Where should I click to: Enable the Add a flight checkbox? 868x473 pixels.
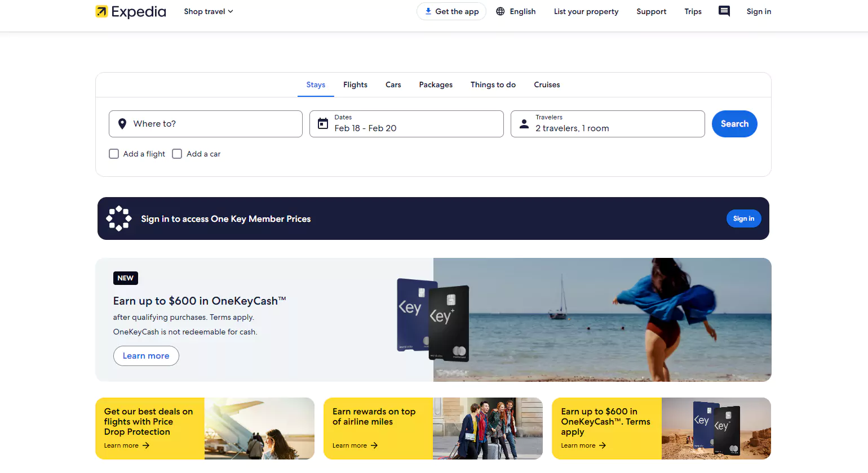tap(114, 154)
